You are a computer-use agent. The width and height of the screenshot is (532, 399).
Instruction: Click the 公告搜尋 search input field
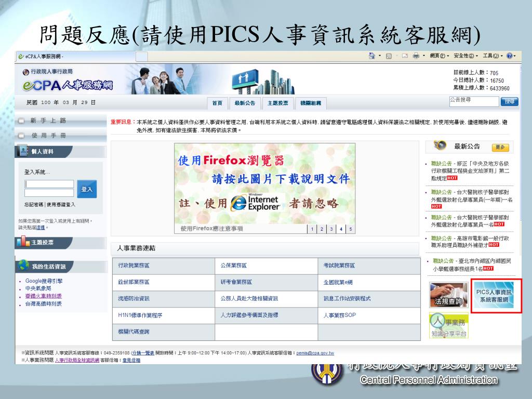click(474, 101)
